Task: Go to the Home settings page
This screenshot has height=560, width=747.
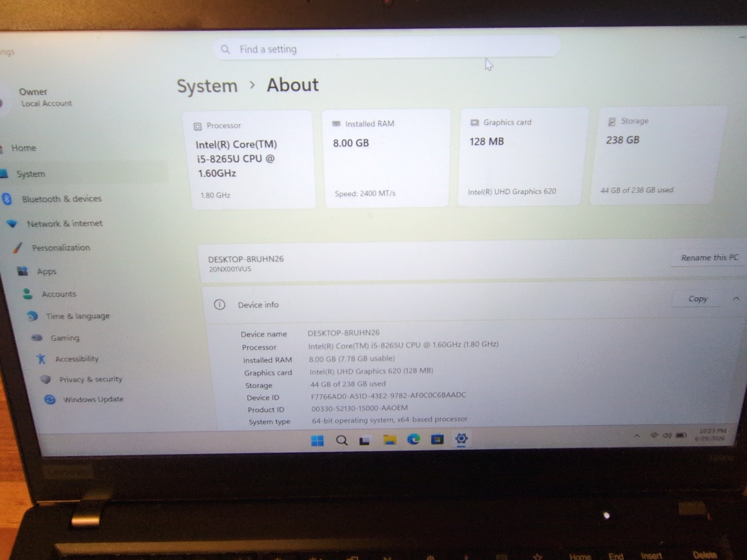Action: pyautogui.click(x=23, y=148)
